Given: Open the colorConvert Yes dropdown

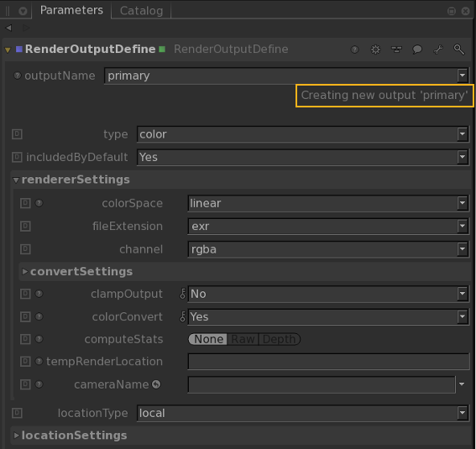Looking at the screenshot, I should point(328,316).
